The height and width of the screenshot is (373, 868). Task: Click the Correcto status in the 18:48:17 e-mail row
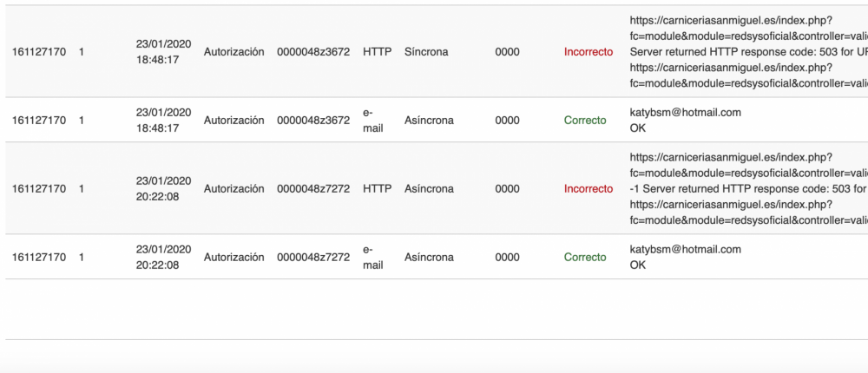pyautogui.click(x=585, y=121)
